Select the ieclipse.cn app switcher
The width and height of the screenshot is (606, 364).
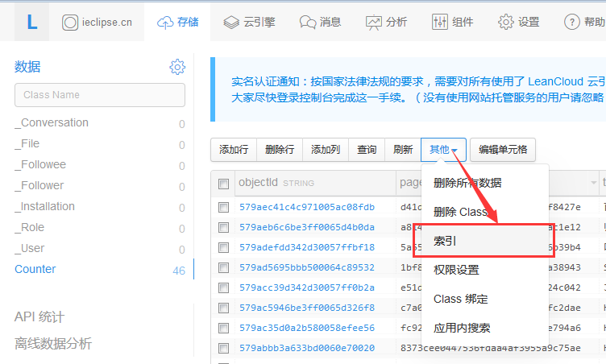click(x=98, y=22)
